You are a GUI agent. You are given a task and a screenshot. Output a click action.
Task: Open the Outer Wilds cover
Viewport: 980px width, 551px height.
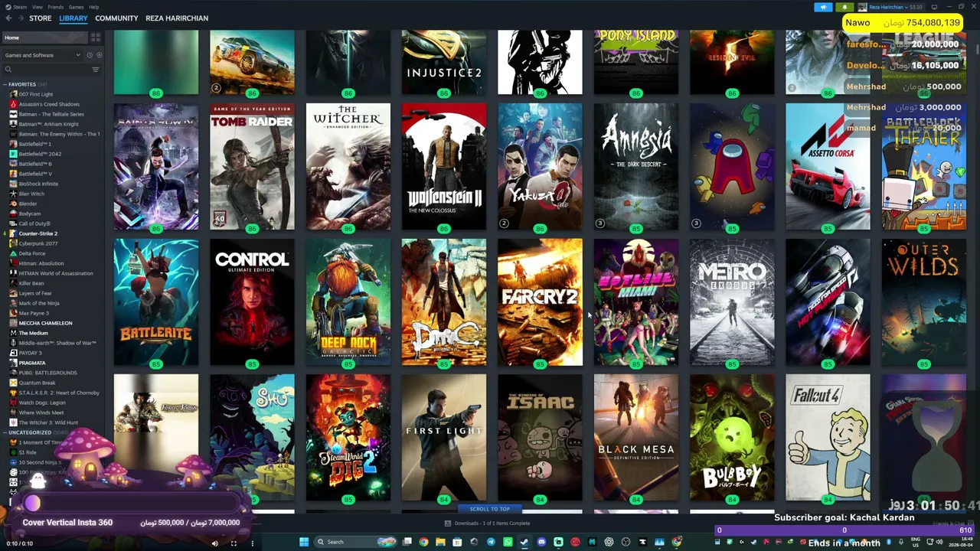pos(924,302)
